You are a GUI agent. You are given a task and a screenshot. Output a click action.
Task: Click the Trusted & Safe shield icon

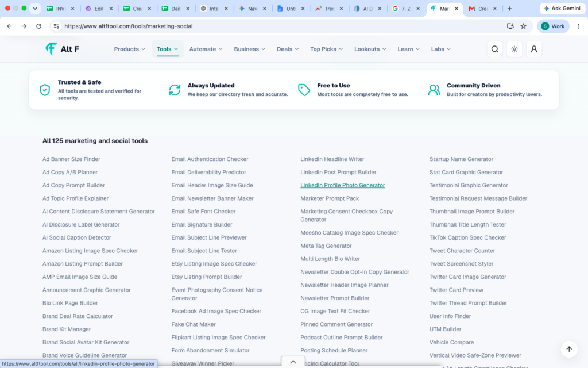45,90
